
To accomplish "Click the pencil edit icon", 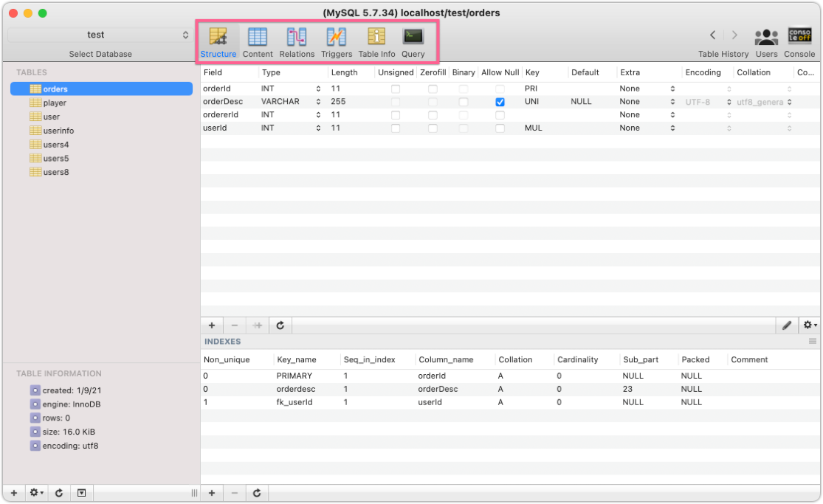I will point(787,325).
